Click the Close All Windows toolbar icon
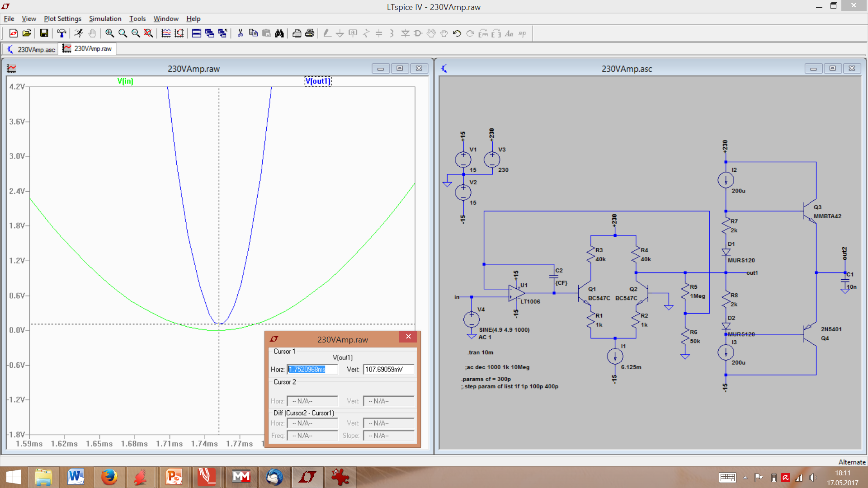The width and height of the screenshot is (868, 488). pyautogui.click(x=222, y=33)
